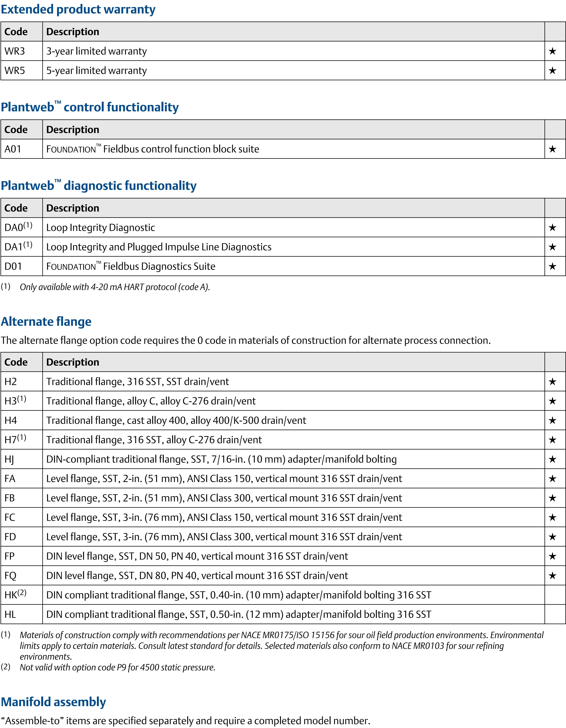The image size is (566, 728).
Task: Click the Extended product warranty heading
Action: coord(78,9)
